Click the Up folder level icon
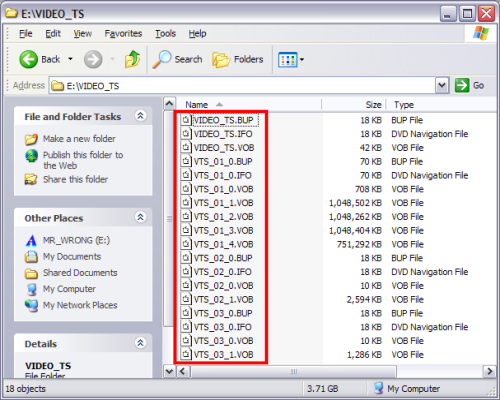This screenshot has height=400, width=500. (x=132, y=59)
